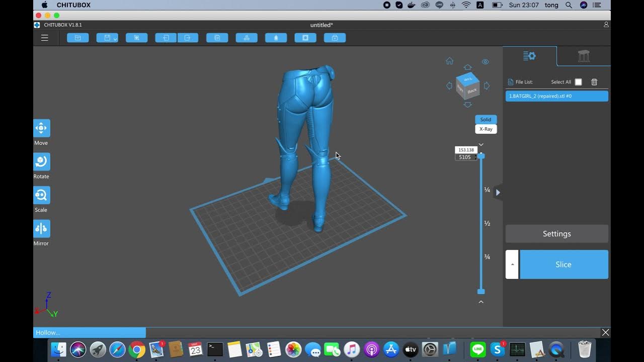
Task: Open Terminal from the Dock
Action: click(x=215, y=349)
